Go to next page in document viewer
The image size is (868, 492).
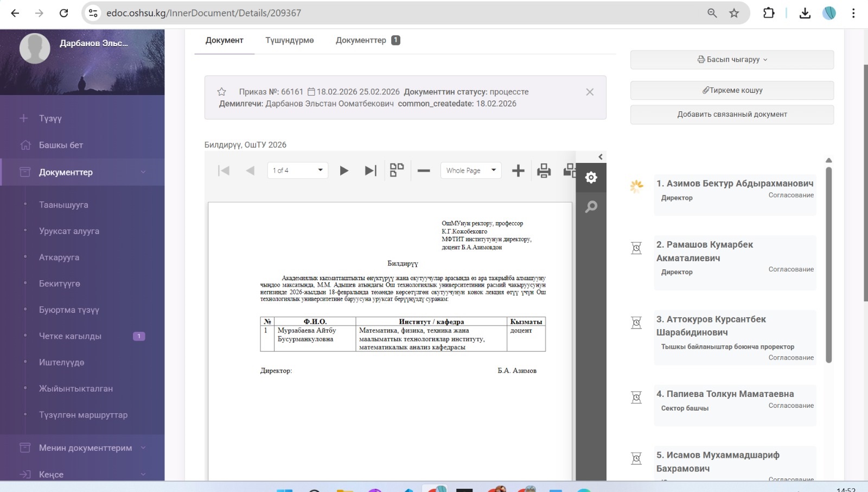coord(344,171)
